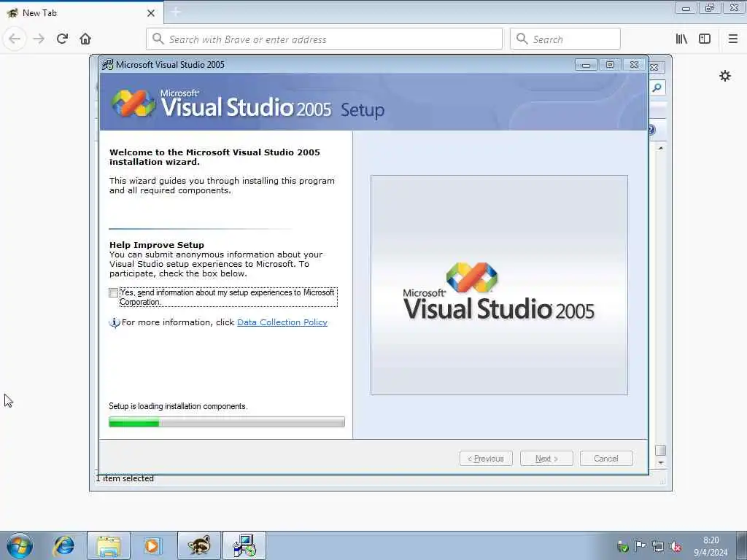Minimize the Visual Studio 2005 setup window
Viewport: 747px width, 560px height.
[x=586, y=65]
